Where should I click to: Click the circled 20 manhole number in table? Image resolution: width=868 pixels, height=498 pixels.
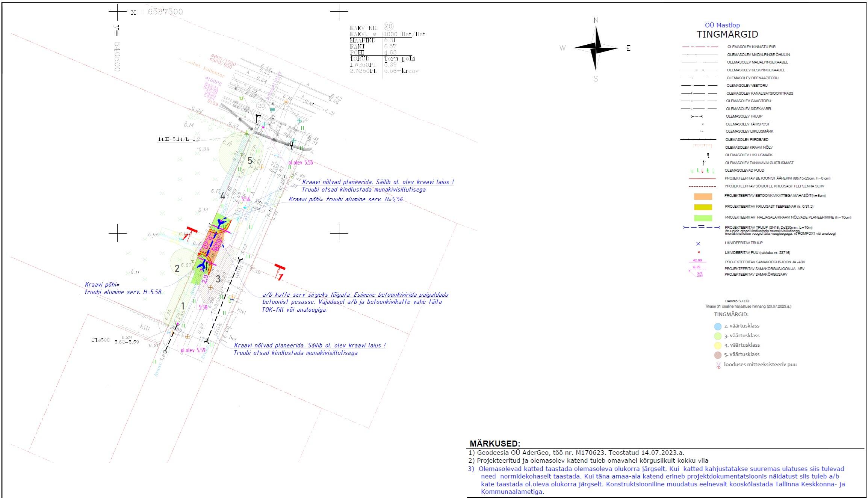(x=389, y=26)
